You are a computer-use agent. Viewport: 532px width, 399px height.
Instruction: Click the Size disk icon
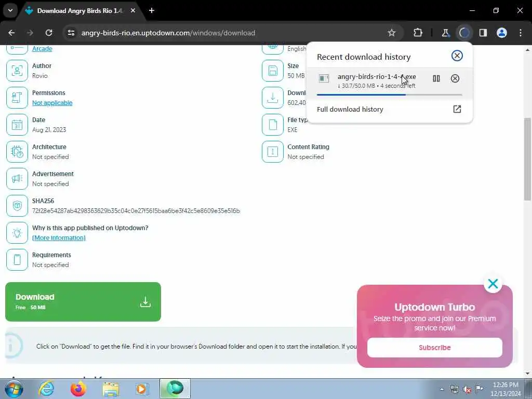(272, 71)
